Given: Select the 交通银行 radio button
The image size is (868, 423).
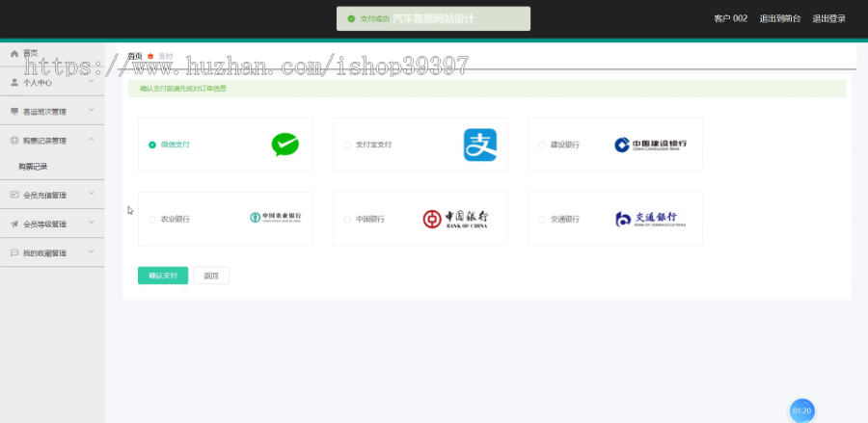Looking at the screenshot, I should [x=542, y=219].
